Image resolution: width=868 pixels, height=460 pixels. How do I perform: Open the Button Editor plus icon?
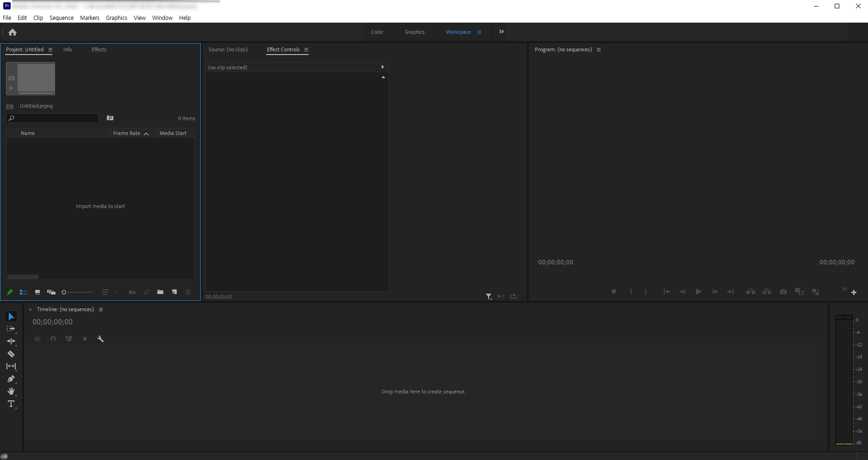tap(854, 292)
